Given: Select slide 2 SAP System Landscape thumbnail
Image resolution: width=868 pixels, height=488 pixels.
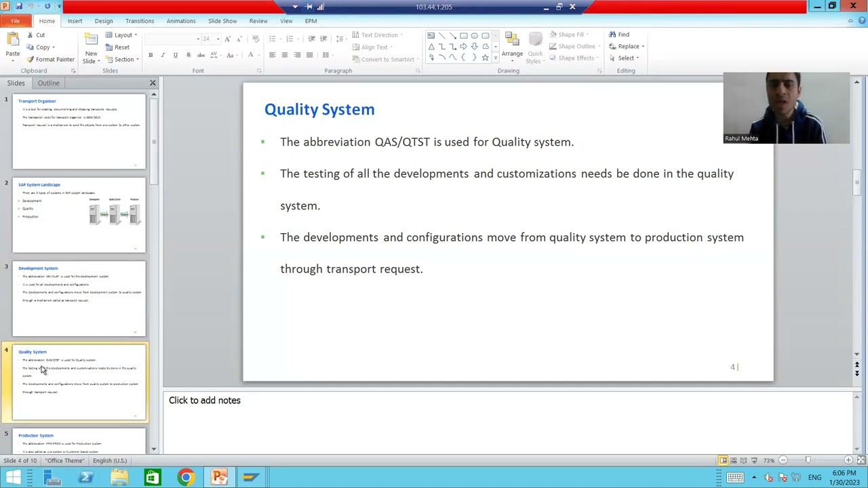Looking at the screenshot, I should 79,215.
